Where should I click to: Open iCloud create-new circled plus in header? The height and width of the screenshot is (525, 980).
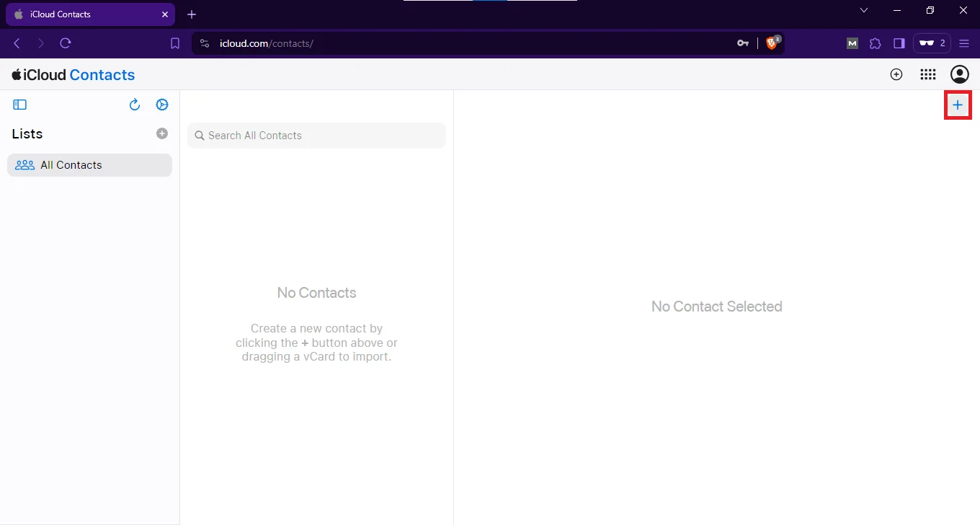[x=896, y=74]
